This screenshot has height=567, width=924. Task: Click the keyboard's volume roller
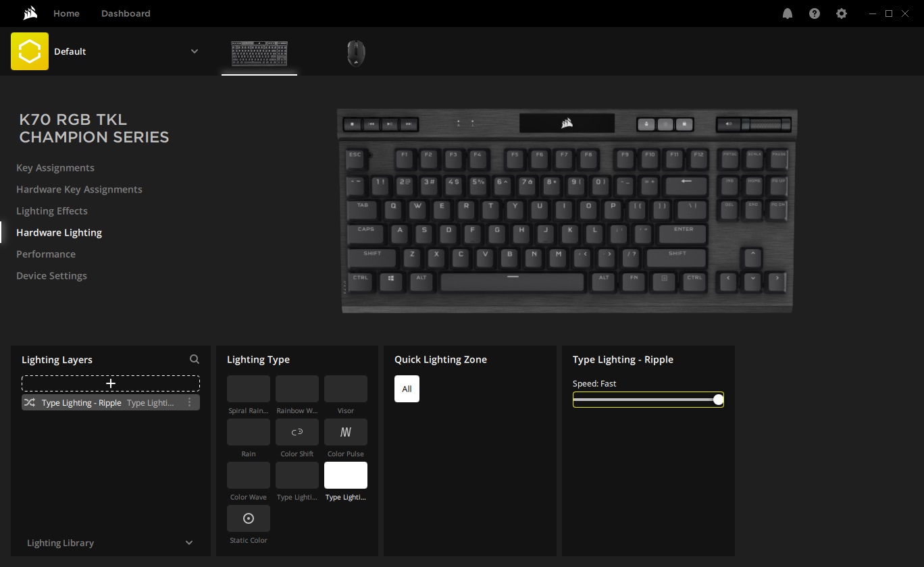tap(766, 124)
